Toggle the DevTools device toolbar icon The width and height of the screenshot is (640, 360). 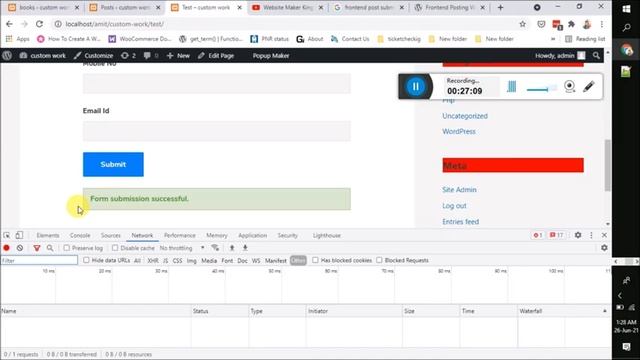[x=19, y=236]
